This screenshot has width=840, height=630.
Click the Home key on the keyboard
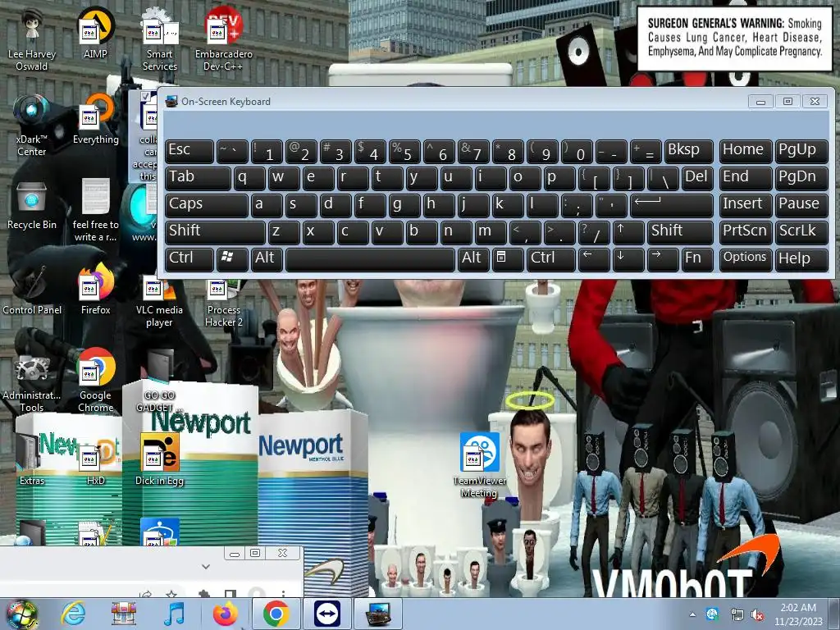(745, 151)
